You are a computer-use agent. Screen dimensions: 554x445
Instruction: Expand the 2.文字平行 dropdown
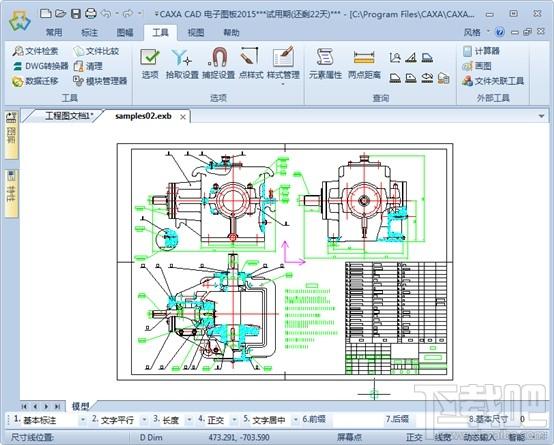(x=144, y=420)
